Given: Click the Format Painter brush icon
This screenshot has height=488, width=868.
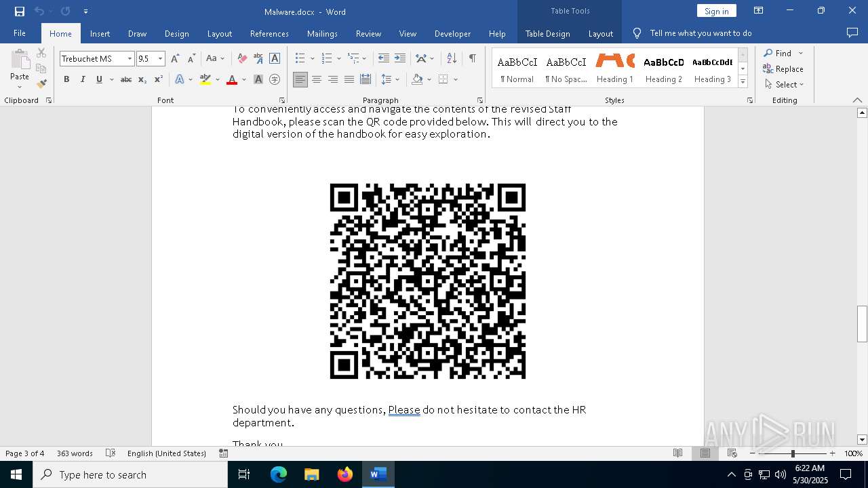Looking at the screenshot, I should 41,84.
